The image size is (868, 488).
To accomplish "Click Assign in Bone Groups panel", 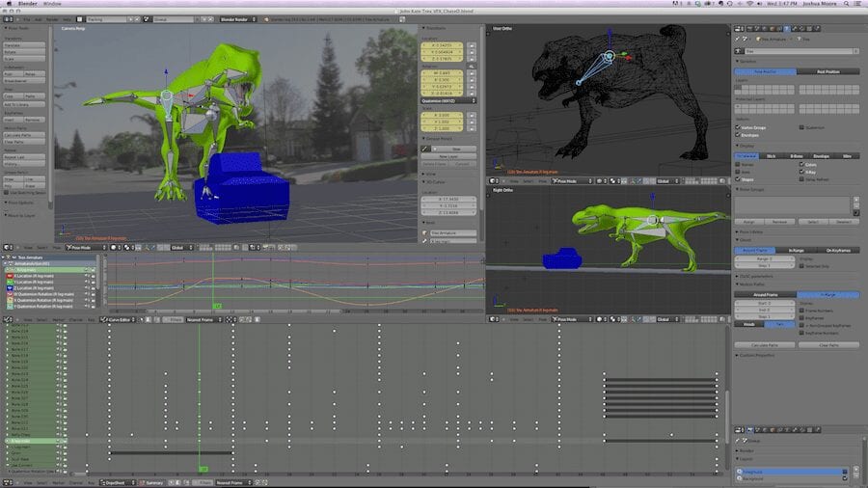I will [749, 221].
